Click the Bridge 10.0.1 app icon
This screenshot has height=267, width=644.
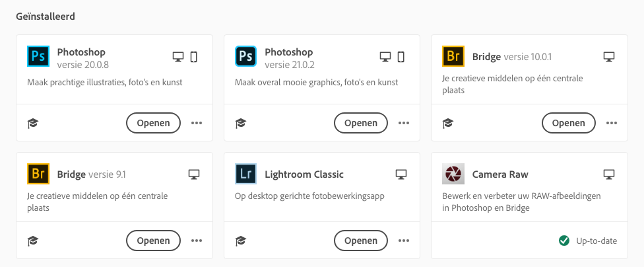(x=453, y=57)
